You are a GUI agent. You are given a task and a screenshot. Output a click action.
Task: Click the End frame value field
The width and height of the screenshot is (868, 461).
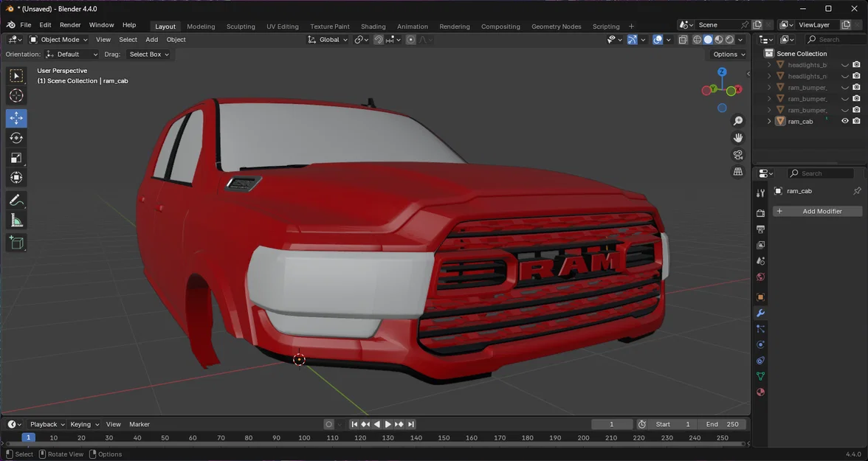click(723, 424)
